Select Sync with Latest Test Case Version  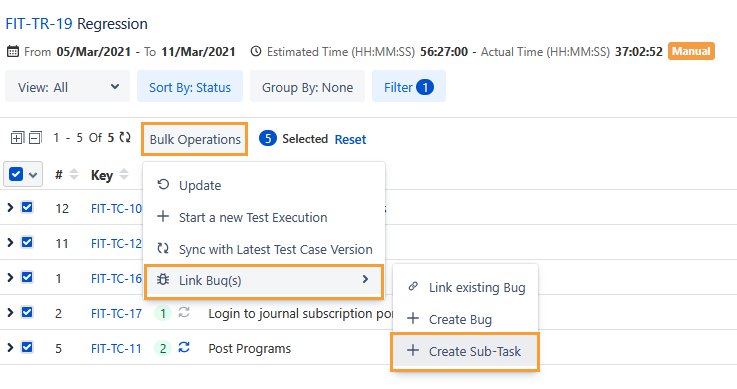tap(264, 249)
